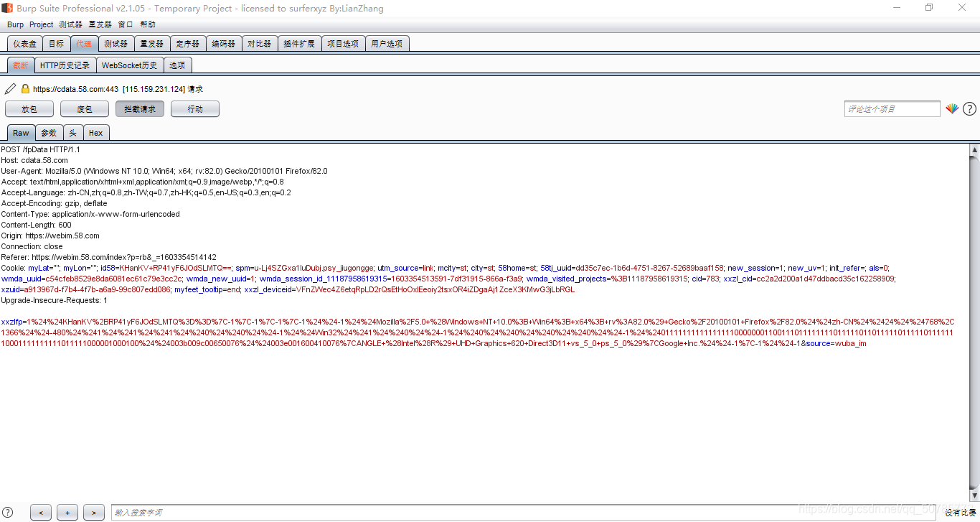Open the 帮助 help menu
The image size is (980, 522).
pos(148,24)
